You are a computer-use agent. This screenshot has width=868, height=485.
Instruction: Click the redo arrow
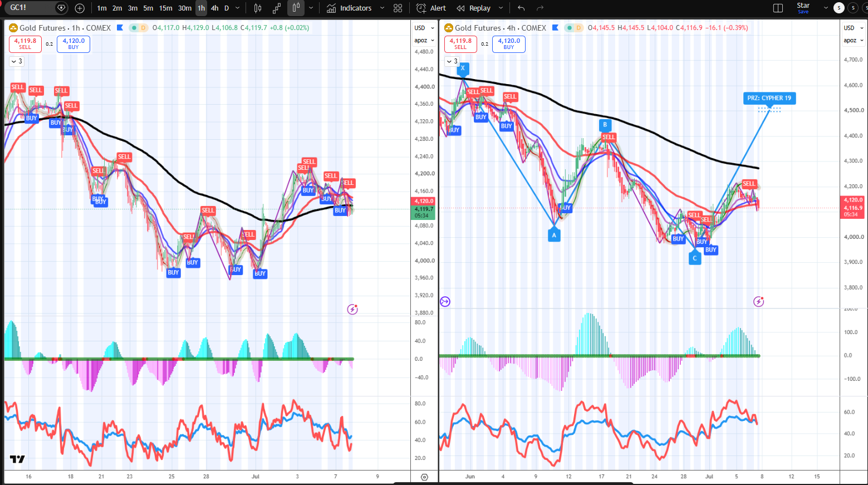(x=540, y=8)
